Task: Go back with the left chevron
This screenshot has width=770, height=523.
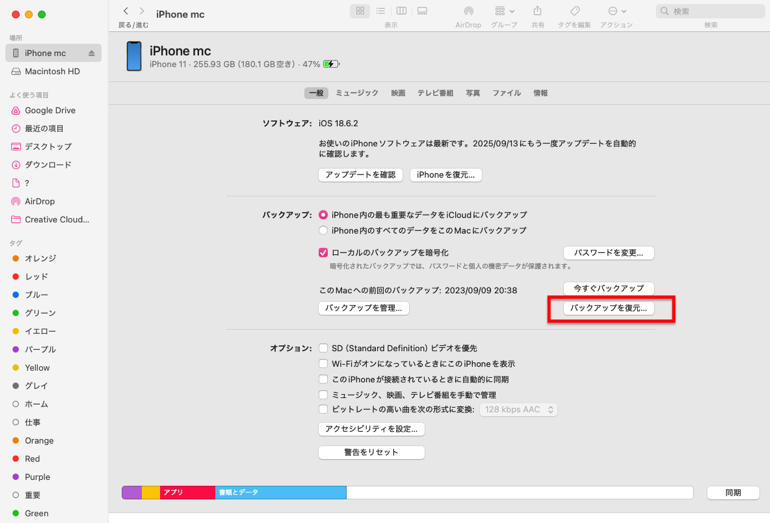Action: click(x=126, y=11)
